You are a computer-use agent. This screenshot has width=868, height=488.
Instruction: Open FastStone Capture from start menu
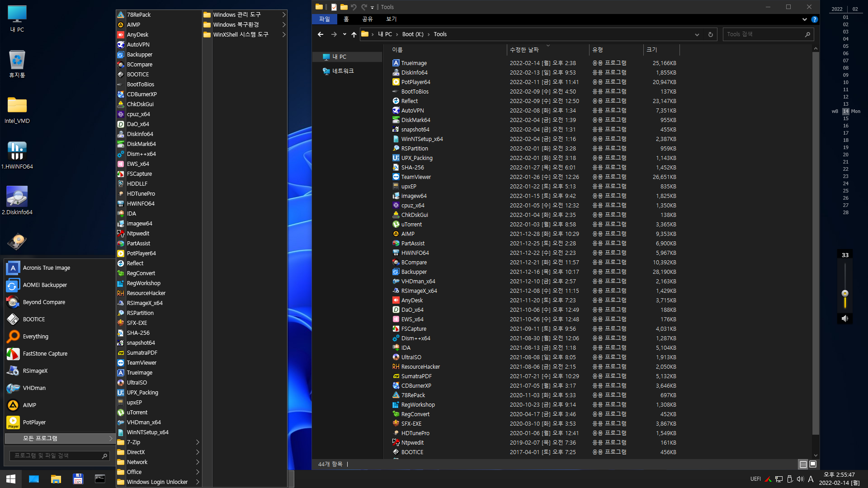click(x=60, y=354)
